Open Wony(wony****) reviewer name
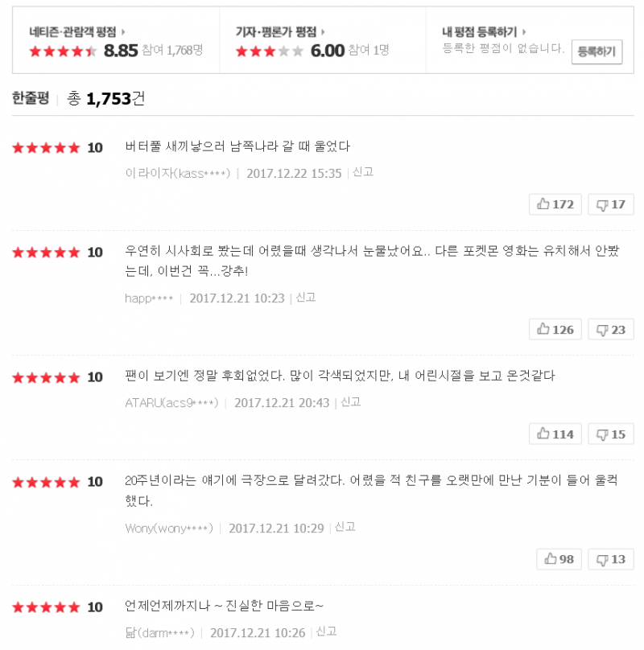The image size is (644, 650). point(169,528)
